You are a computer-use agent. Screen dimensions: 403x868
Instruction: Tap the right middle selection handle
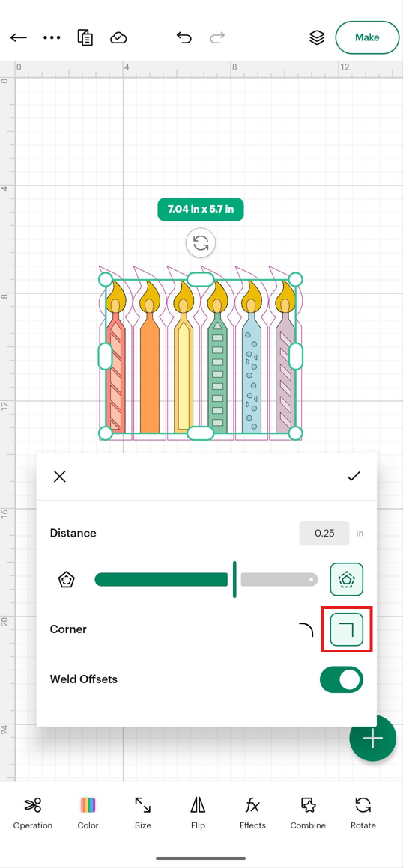click(296, 356)
